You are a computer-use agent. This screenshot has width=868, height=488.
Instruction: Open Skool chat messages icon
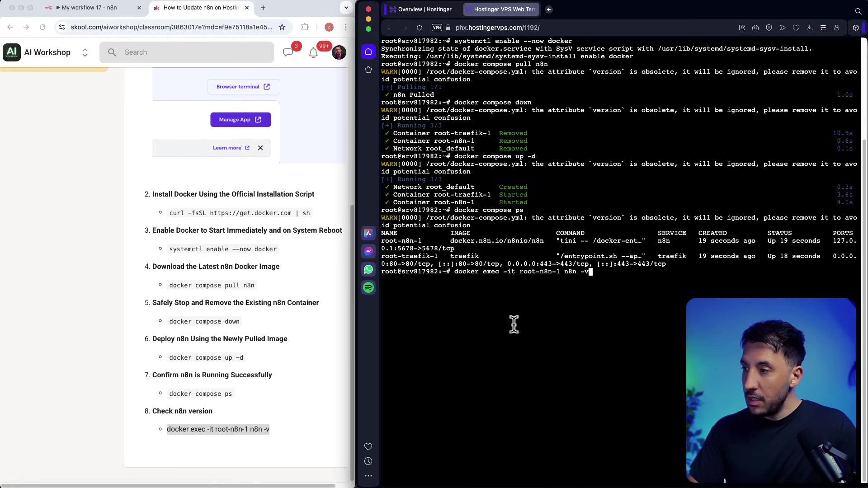288,52
